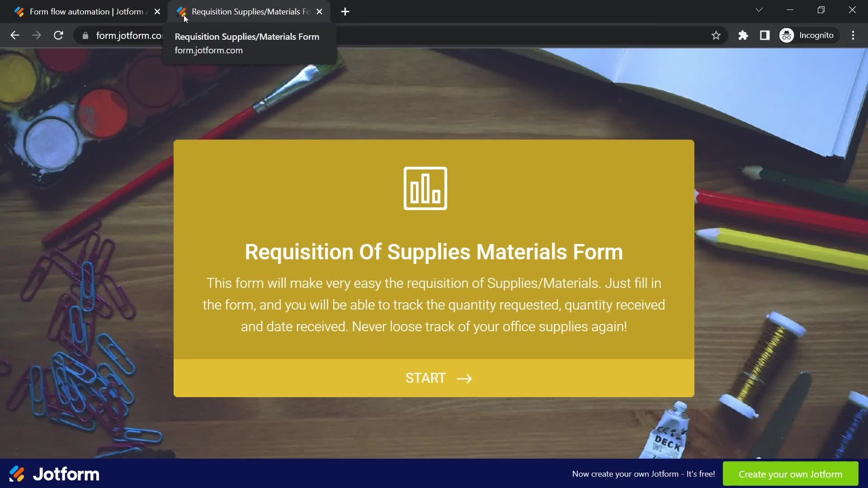The height and width of the screenshot is (488, 868).
Task: Click 'Create your own Jotform' button
Action: (x=790, y=474)
